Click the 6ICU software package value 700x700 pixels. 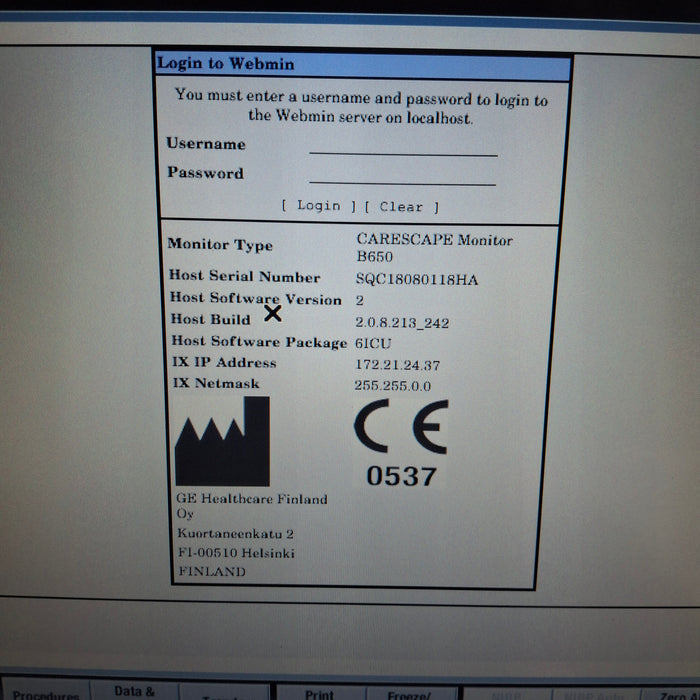coord(373,343)
